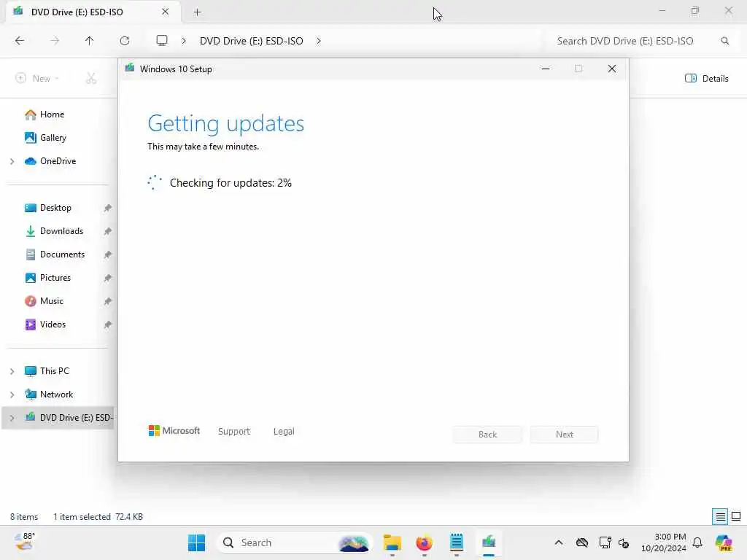Unpin Desktop using its pin icon
The width and height of the screenshot is (747, 560).
108,208
